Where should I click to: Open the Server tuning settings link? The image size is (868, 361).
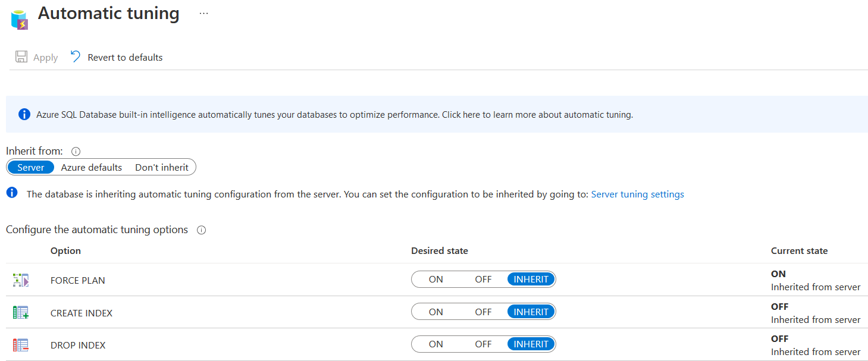(x=637, y=194)
